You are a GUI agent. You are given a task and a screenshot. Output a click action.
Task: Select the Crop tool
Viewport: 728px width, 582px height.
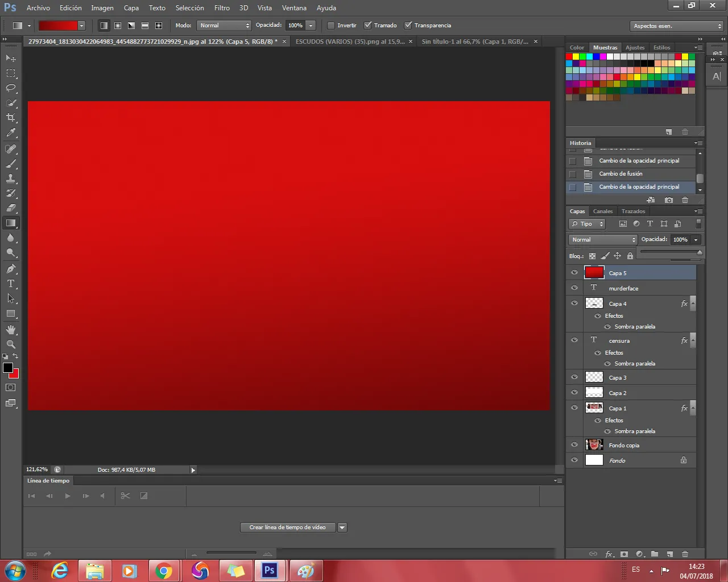(x=11, y=118)
